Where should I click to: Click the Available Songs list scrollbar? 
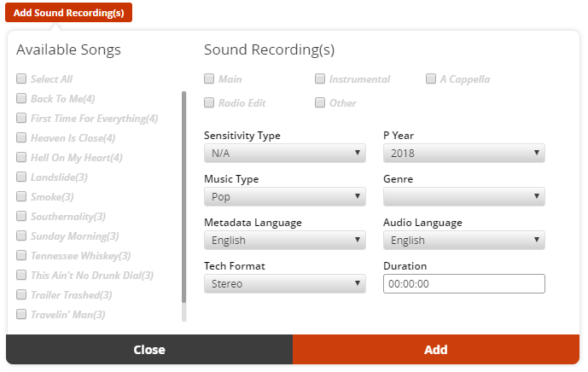click(183, 196)
